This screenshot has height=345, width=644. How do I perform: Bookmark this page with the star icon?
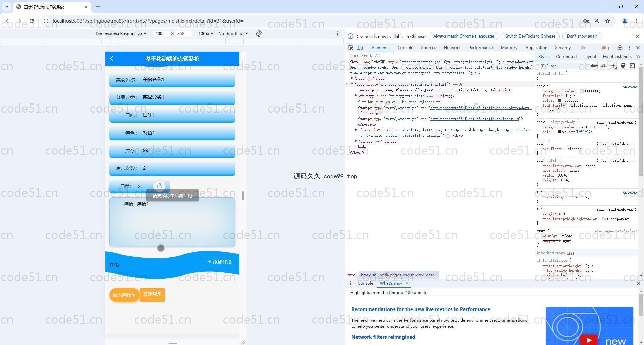(x=608, y=21)
